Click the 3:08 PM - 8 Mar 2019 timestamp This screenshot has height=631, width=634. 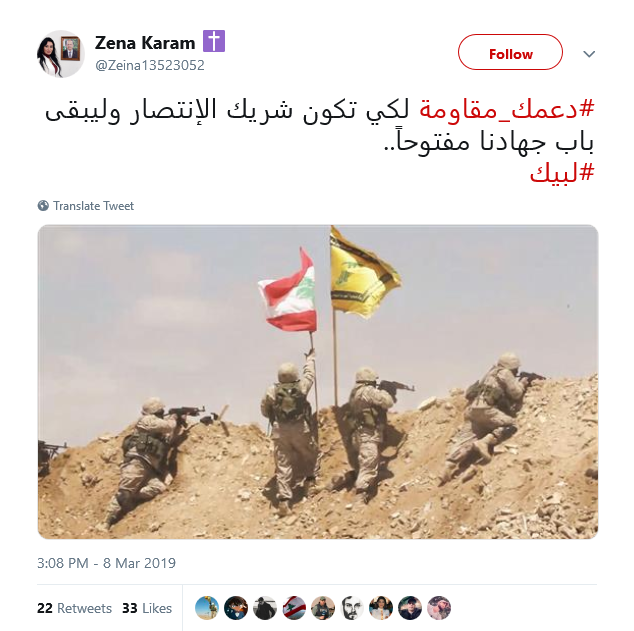pyautogui.click(x=106, y=563)
